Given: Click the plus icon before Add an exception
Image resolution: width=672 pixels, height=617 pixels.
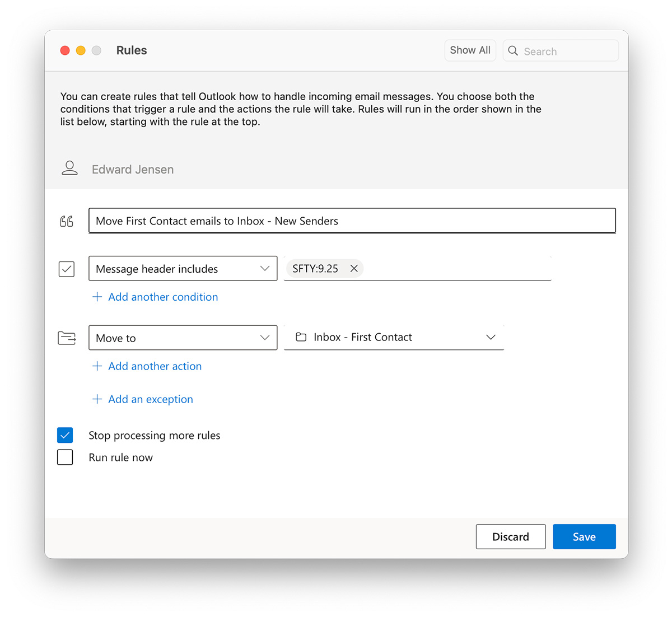Looking at the screenshot, I should [97, 399].
